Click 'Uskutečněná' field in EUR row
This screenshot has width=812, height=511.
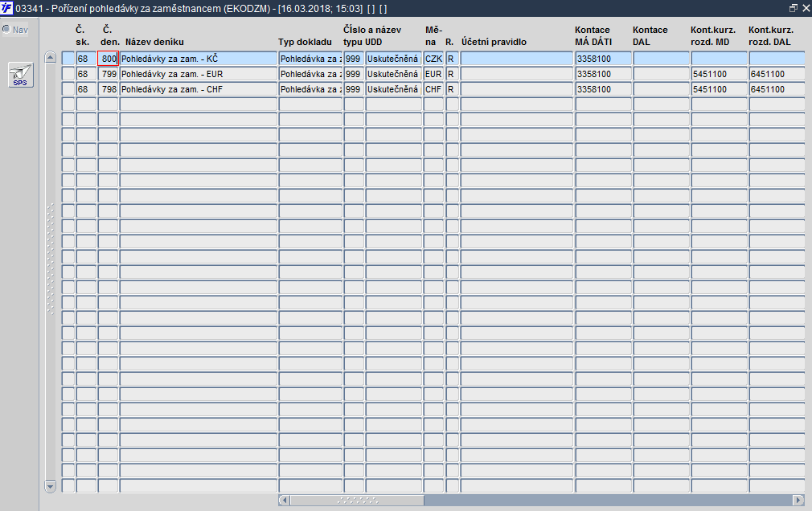(394, 74)
